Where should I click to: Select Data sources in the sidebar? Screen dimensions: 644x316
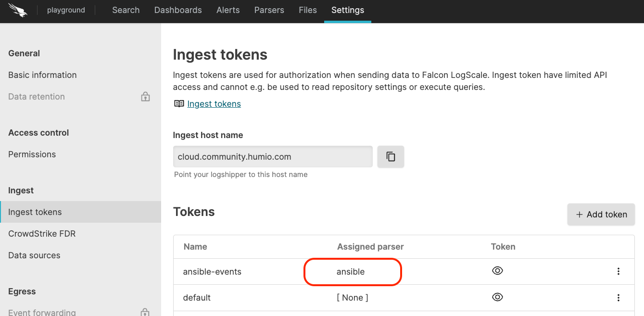34,255
